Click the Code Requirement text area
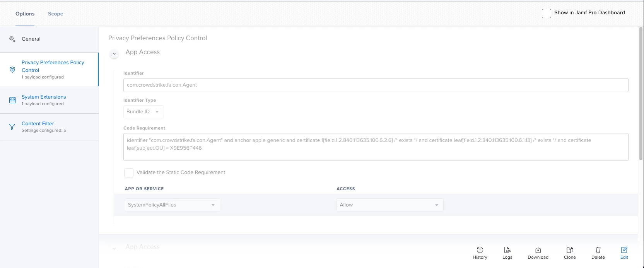Image resolution: width=644 pixels, height=268 pixels. [x=376, y=147]
